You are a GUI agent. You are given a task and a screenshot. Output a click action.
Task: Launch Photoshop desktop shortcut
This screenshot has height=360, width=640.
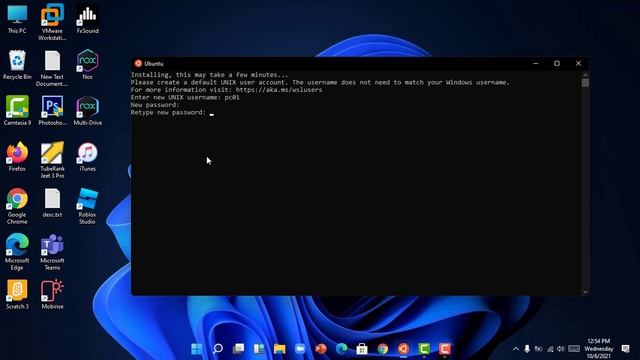click(52, 111)
